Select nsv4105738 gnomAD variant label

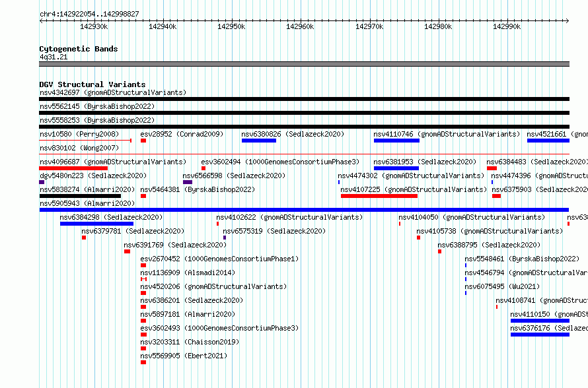click(490, 231)
